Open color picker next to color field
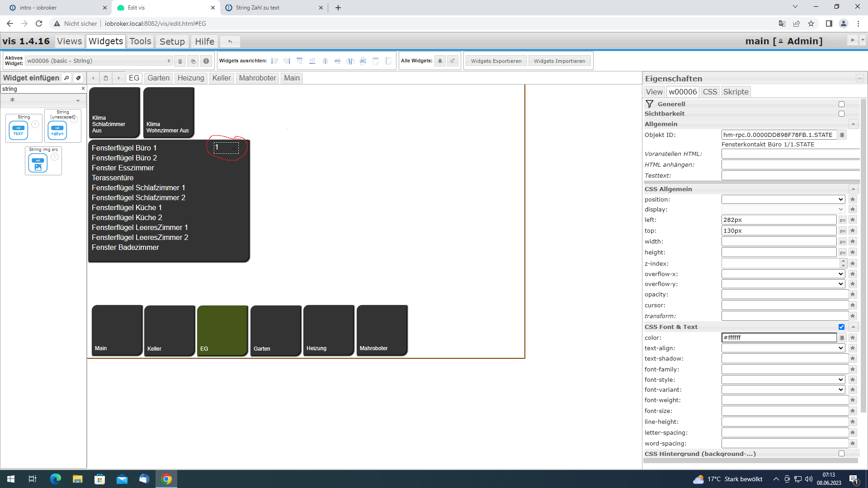868x488 pixels. pos(842,338)
